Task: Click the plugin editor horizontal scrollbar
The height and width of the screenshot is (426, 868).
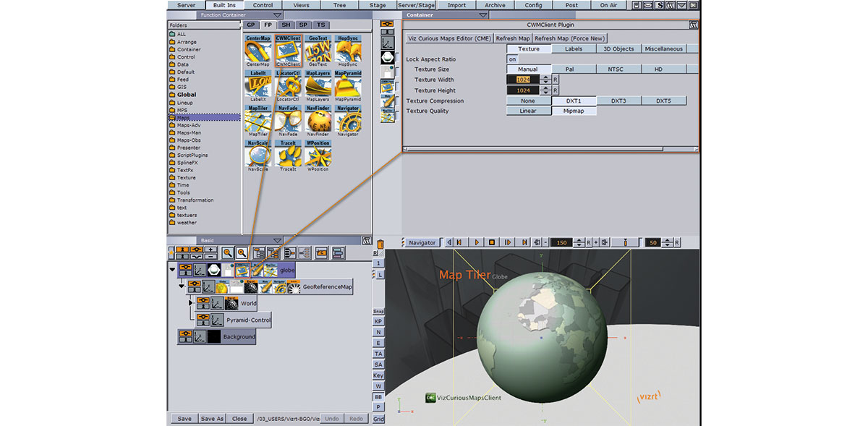Action: 550,149
